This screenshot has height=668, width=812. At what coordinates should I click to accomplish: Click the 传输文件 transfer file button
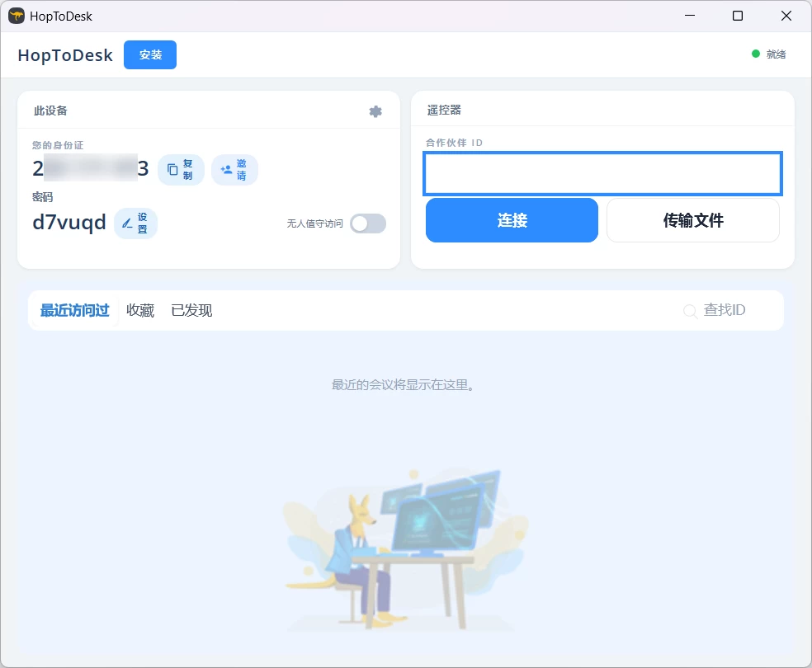click(x=693, y=220)
